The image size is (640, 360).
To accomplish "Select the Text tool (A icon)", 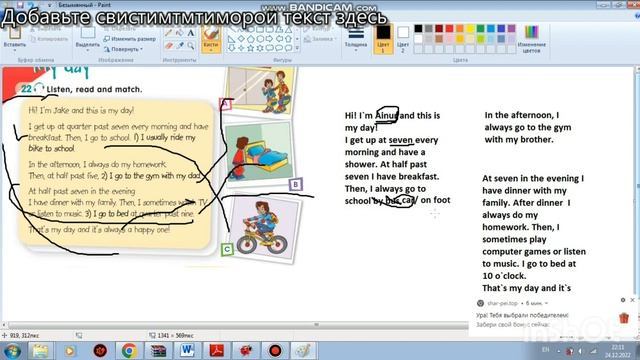I will tap(191, 33).
